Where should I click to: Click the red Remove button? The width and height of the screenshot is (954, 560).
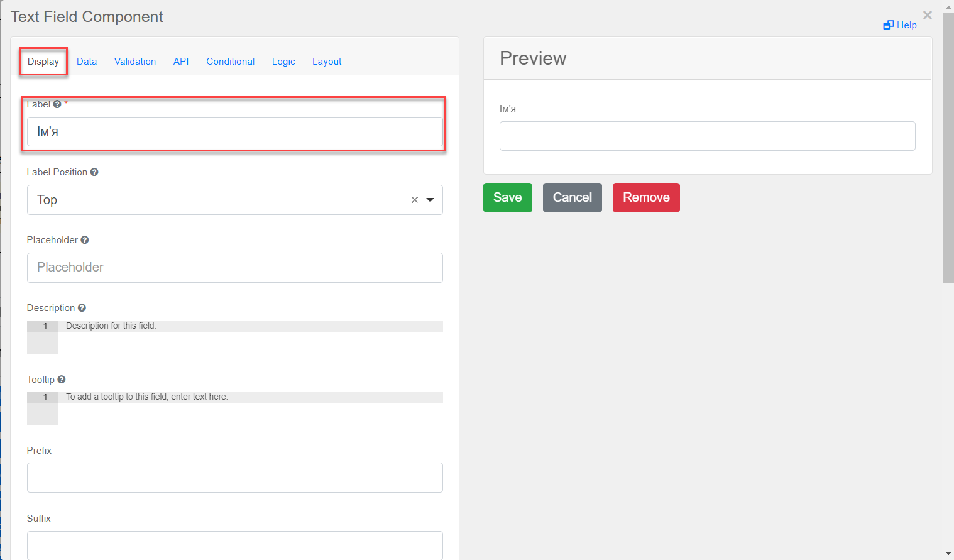pyautogui.click(x=646, y=197)
